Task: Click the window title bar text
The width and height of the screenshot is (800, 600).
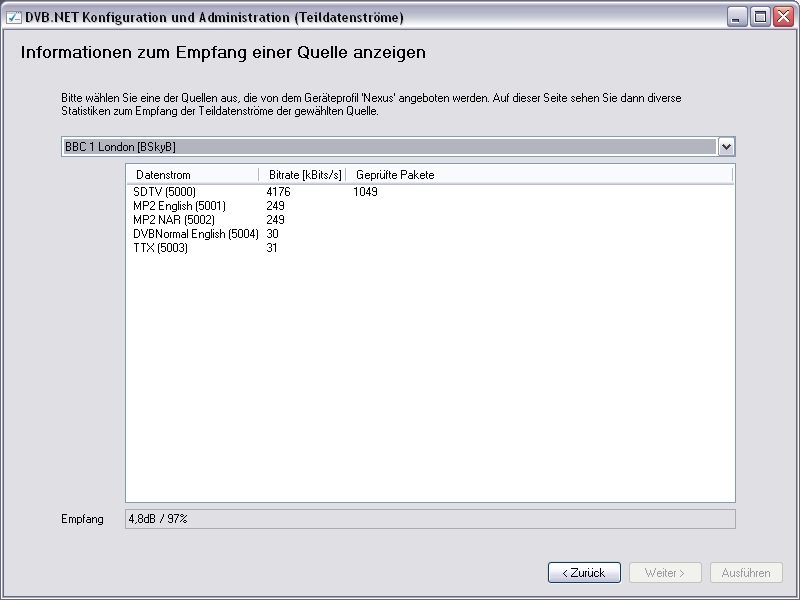Action: click(215, 17)
